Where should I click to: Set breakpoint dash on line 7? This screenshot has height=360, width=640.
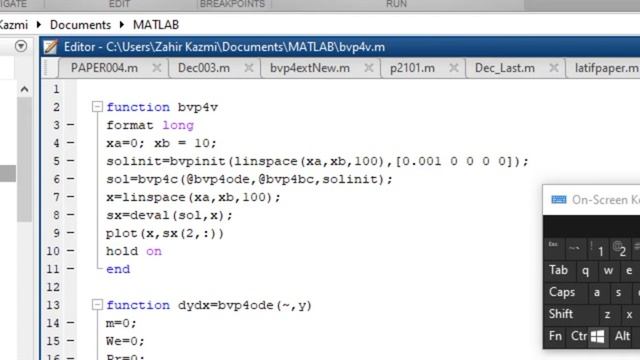pyautogui.click(x=71, y=196)
